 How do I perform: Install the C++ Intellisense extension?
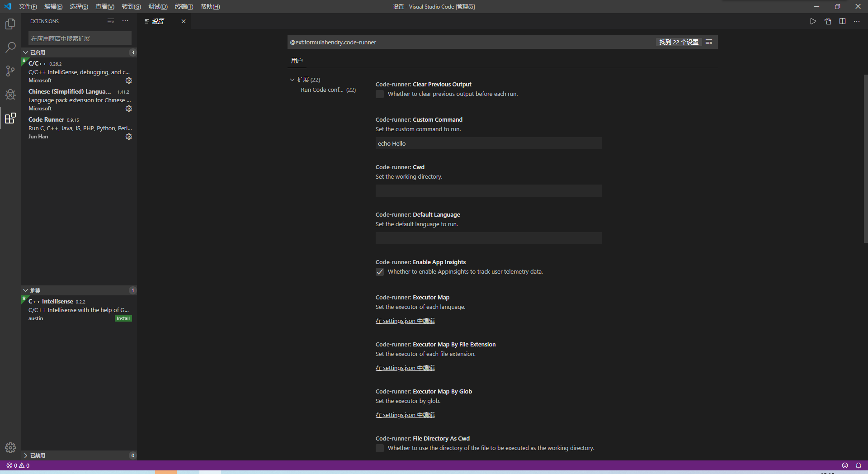pyautogui.click(x=123, y=318)
